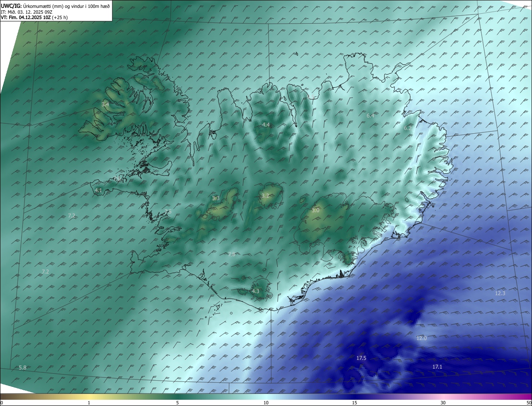Click the 12.3 value label over the sea
This screenshot has height=406, width=532.
point(500,293)
